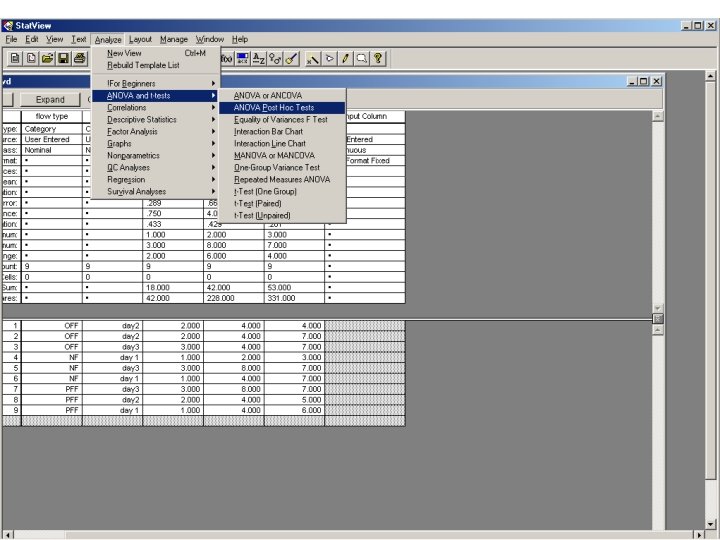The height and width of the screenshot is (540, 720).
Task: Select row number 9 header
Action: pos(11,410)
